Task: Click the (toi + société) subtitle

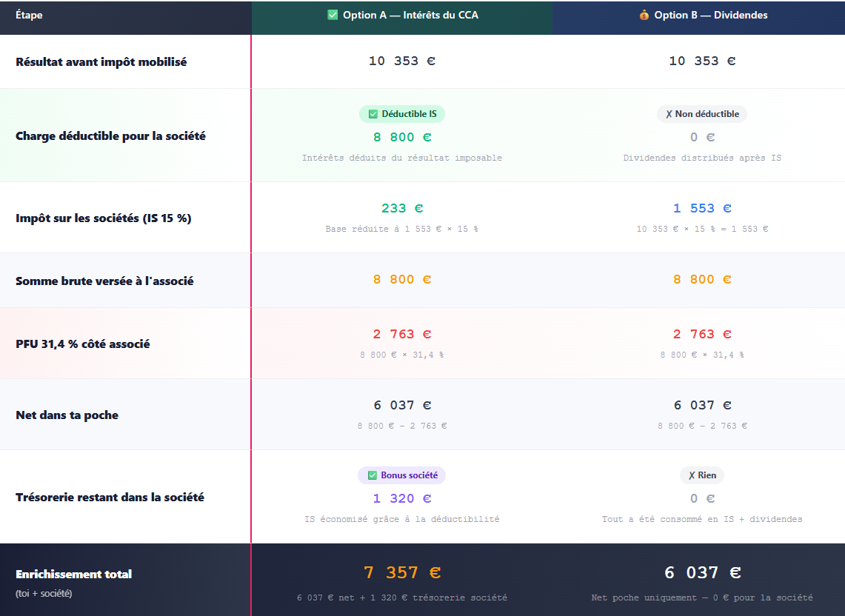Action: click(44, 593)
